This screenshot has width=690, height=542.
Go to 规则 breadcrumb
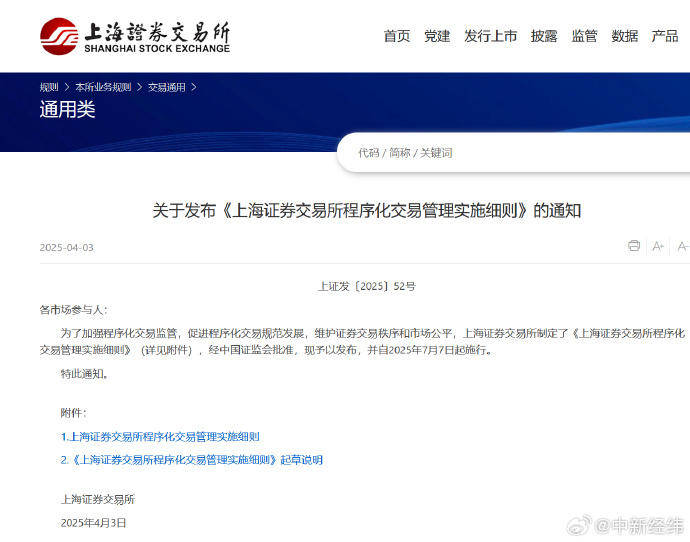tap(49, 87)
